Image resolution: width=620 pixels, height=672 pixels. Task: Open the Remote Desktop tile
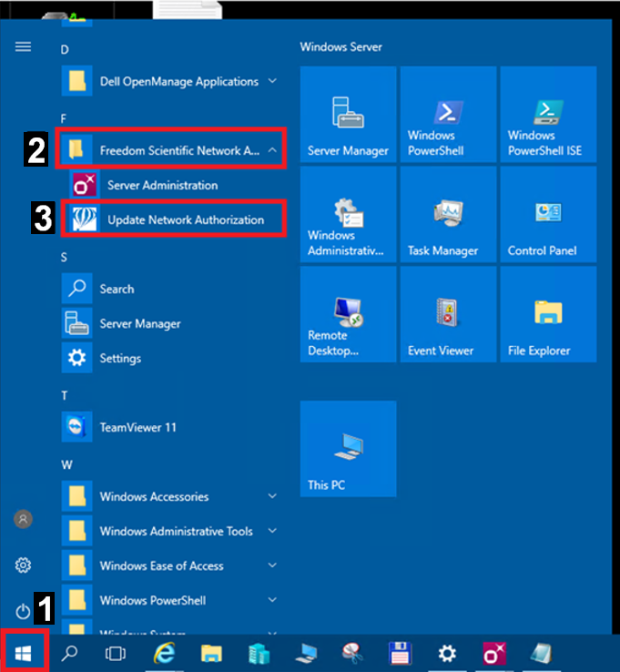pyautogui.click(x=348, y=314)
